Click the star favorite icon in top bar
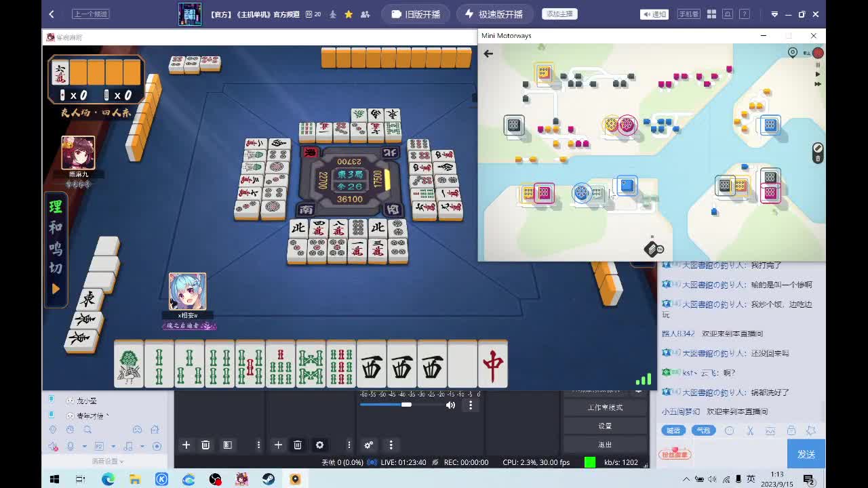This screenshot has height=488, width=868. pyautogui.click(x=349, y=14)
